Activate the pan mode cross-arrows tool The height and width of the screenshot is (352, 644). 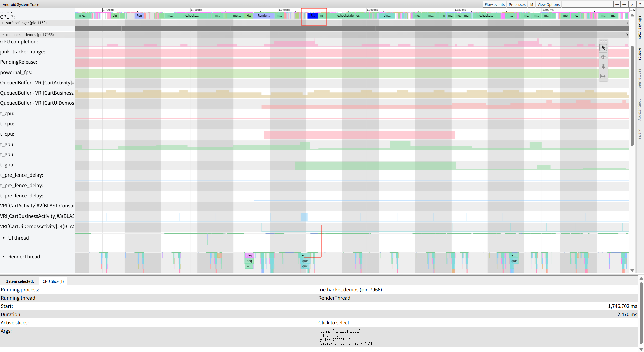tap(603, 57)
